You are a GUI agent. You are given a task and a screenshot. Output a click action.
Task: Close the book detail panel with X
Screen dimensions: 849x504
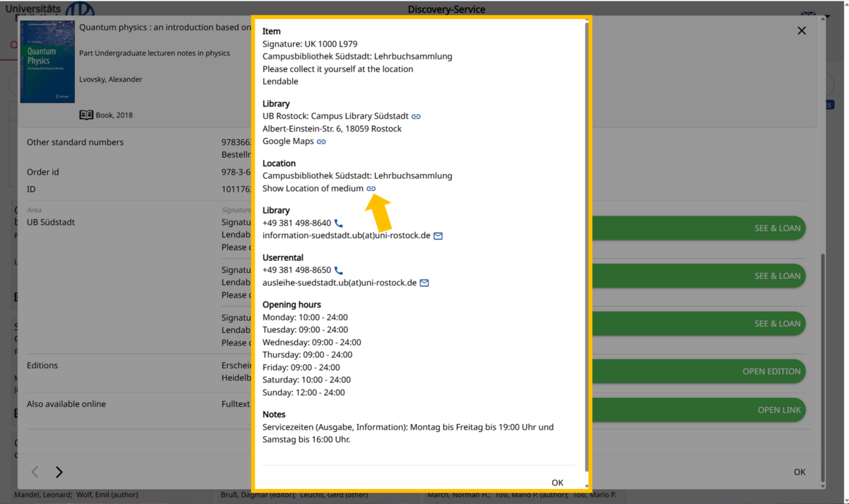coord(802,30)
